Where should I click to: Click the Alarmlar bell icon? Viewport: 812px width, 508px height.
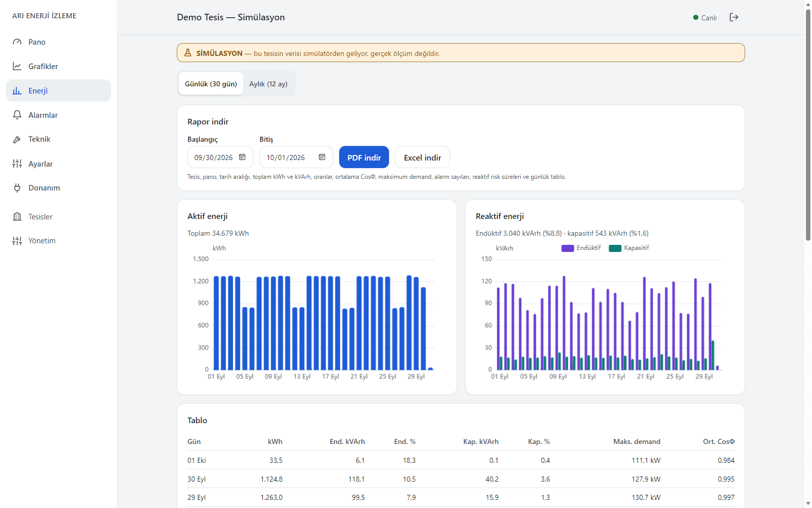point(17,115)
